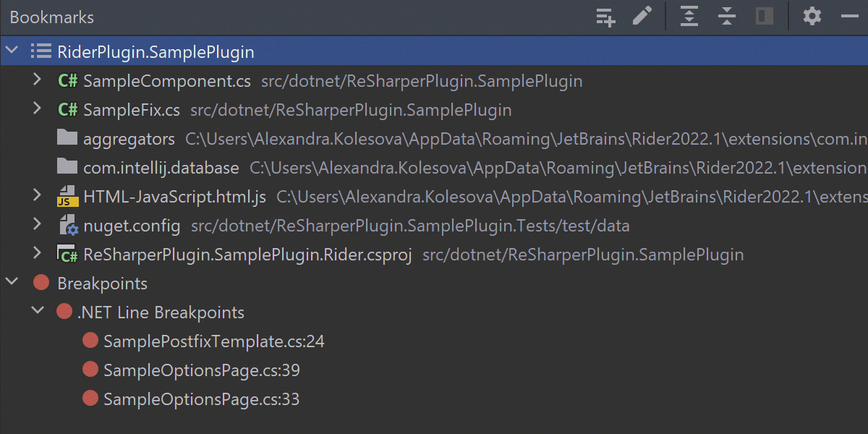This screenshot has height=434, width=868.
Task: Toggle the preview pane icon
Action: pos(764,17)
